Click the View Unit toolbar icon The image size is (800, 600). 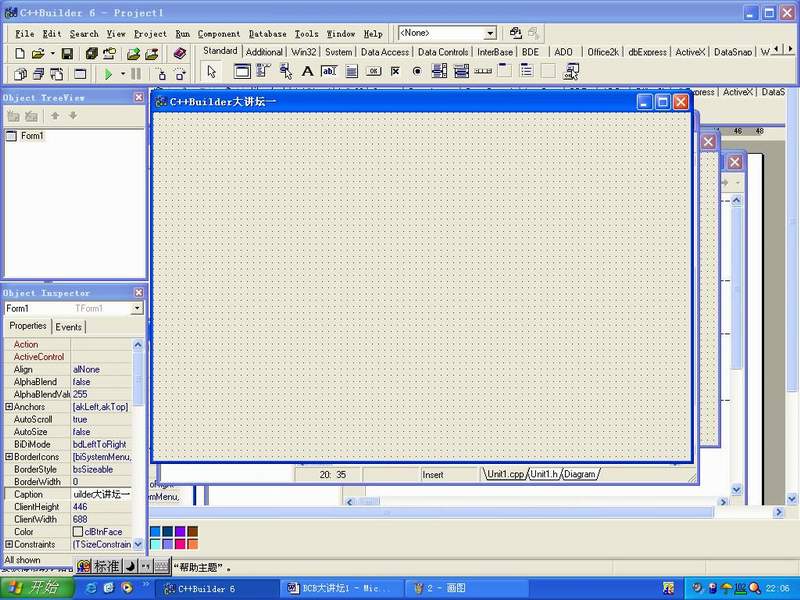[x=20, y=74]
